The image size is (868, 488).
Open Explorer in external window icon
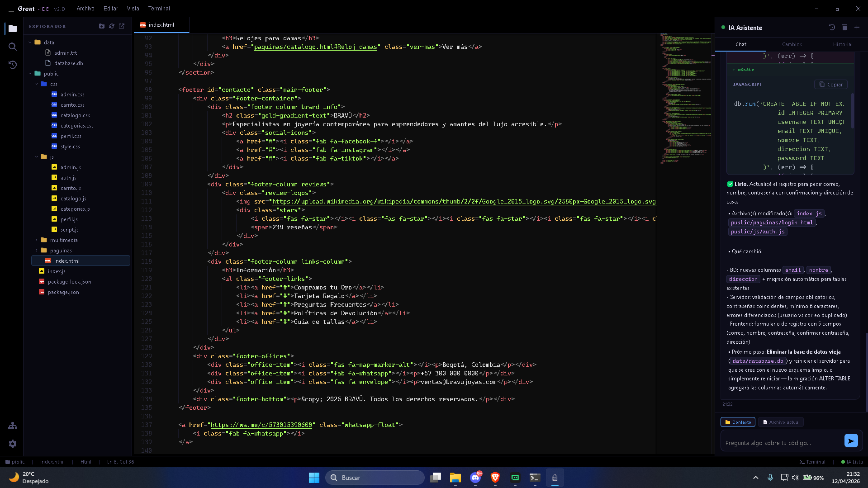click(121, 26)
